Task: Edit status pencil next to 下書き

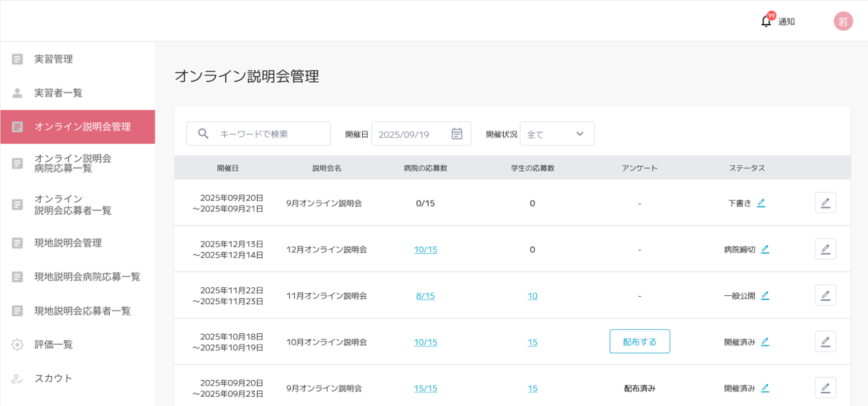Action: pos(761,203)
